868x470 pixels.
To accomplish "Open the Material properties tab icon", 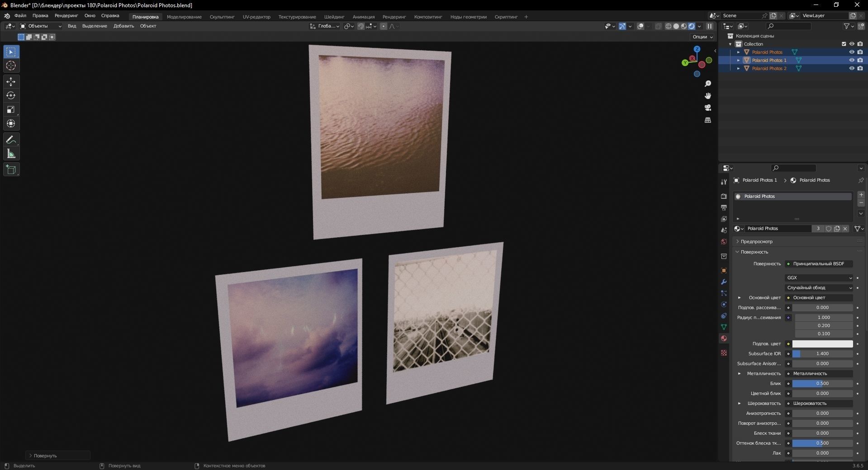I will [724, 338].
